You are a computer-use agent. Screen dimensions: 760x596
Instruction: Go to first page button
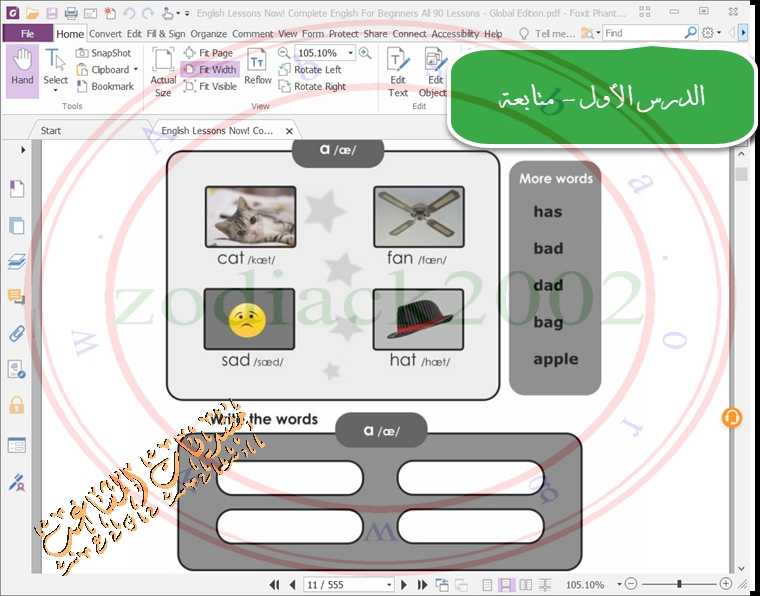pyautogui.click(x=274, y=585)
